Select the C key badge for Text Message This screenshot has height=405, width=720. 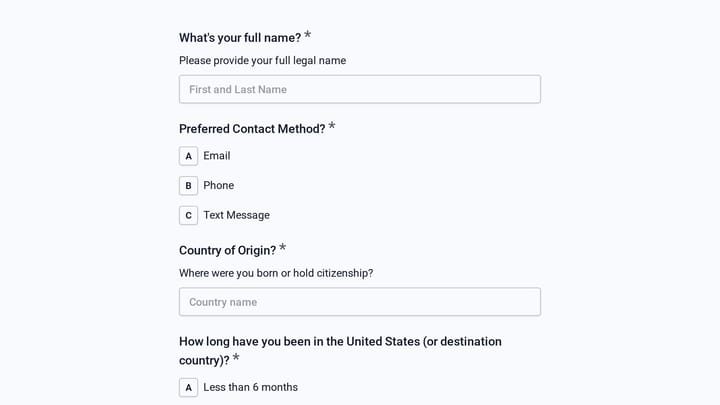(x=188, y=215)
